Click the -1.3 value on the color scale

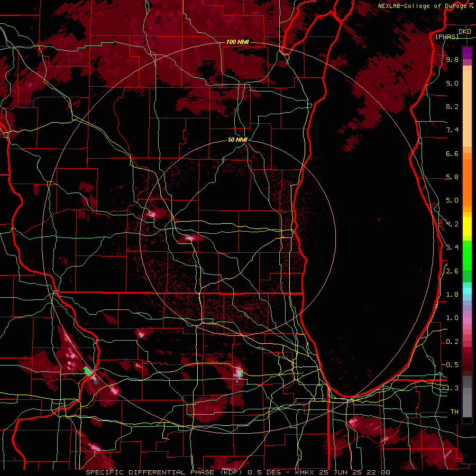[x=450, y=388]
